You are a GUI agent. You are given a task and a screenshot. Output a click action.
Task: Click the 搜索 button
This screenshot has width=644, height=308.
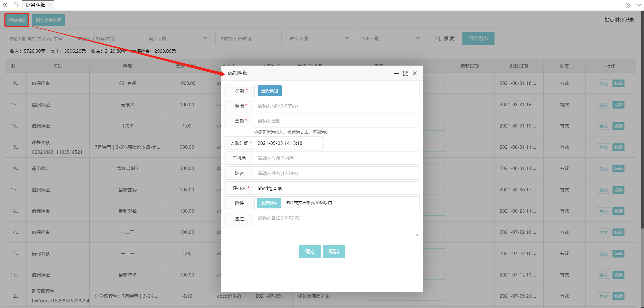(444, 38)
